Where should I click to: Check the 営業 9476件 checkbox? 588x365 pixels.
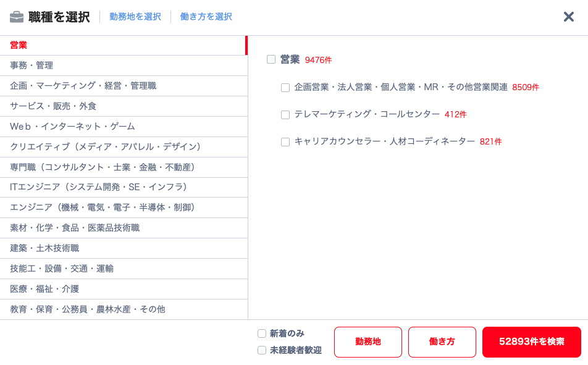[271, 59]
